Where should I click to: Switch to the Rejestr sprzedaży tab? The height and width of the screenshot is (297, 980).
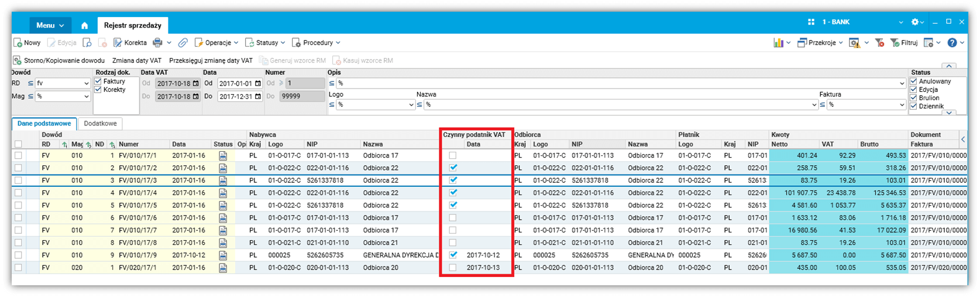(x=133, y=25)
